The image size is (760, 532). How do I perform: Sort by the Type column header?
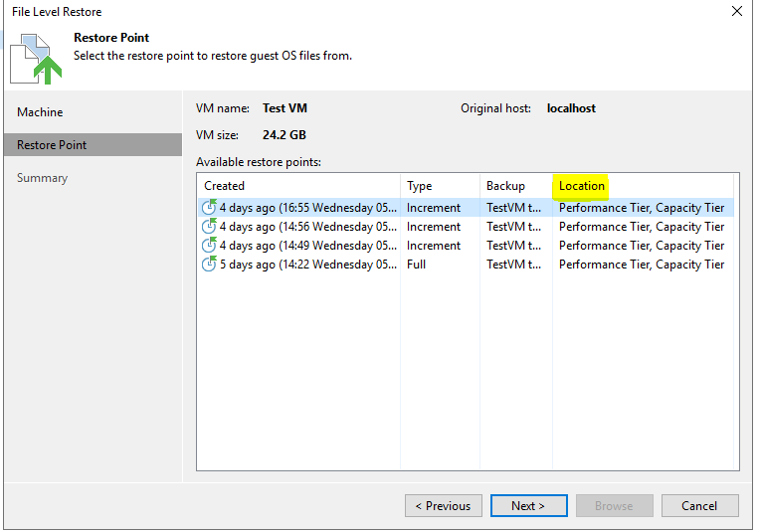click(440, 186)
